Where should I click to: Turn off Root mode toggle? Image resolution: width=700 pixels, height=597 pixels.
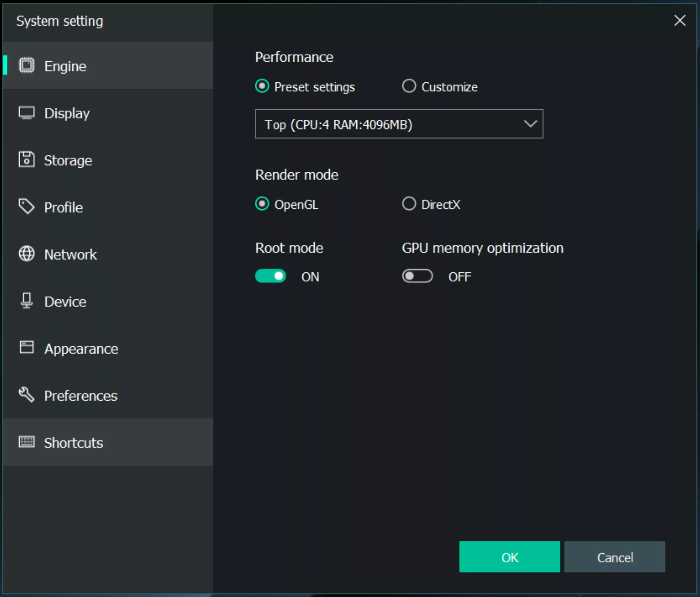tap(271, 276)
